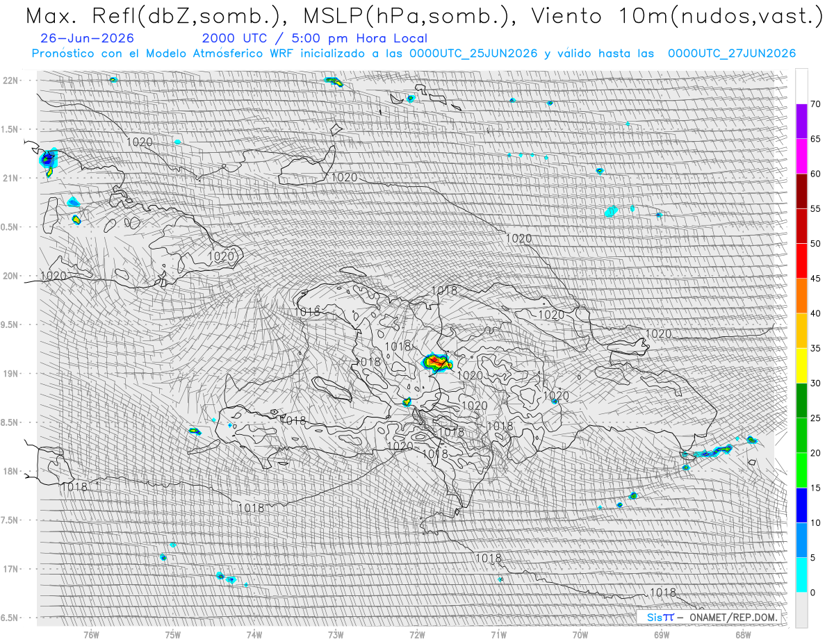Click the orange 40-45 dBZ colorbar segment

coord(801,296)
